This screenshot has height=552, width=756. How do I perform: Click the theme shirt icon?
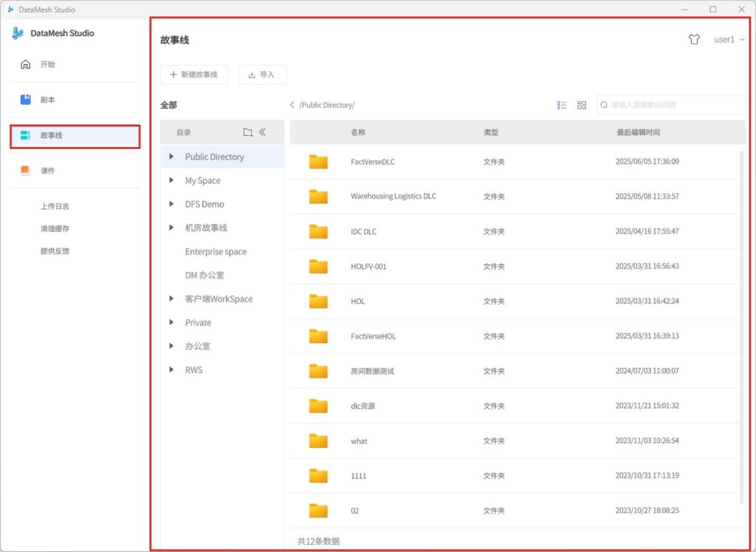tap(693, 40)
